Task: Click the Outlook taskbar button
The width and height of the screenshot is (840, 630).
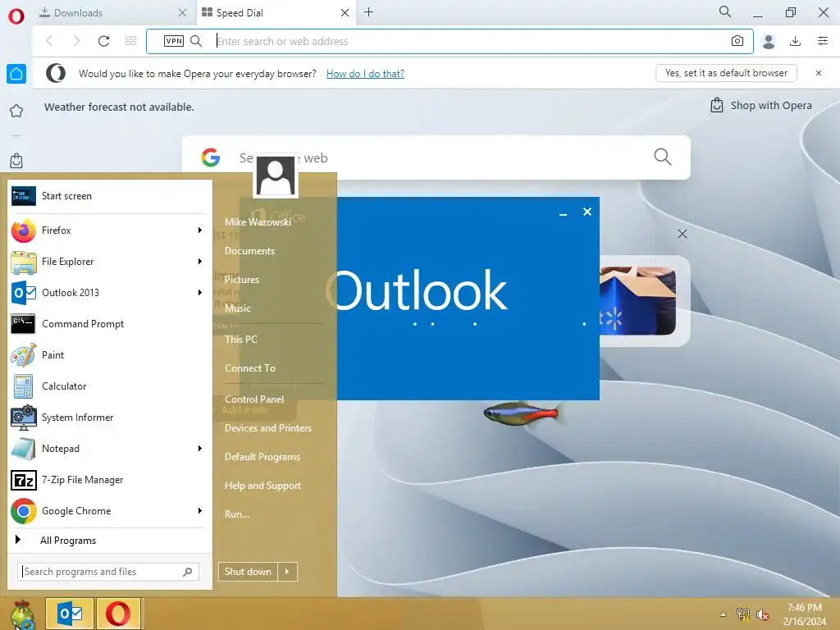Action: (x=70, y=614)
